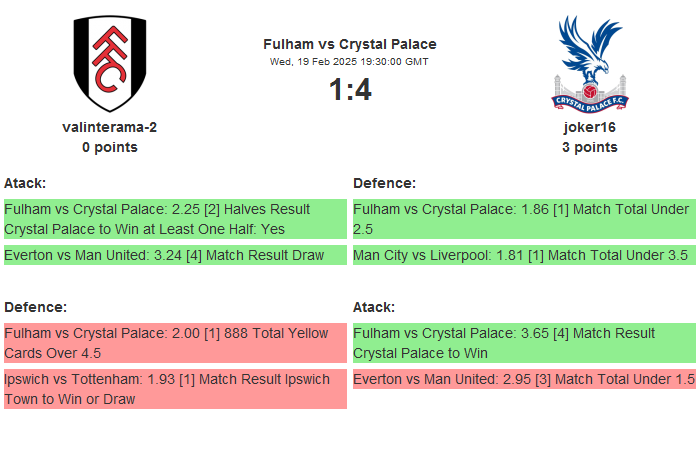Click the Defence heading above Under 2.5 bet
Screen dimensions: 700x460
(x=385, y=183)
